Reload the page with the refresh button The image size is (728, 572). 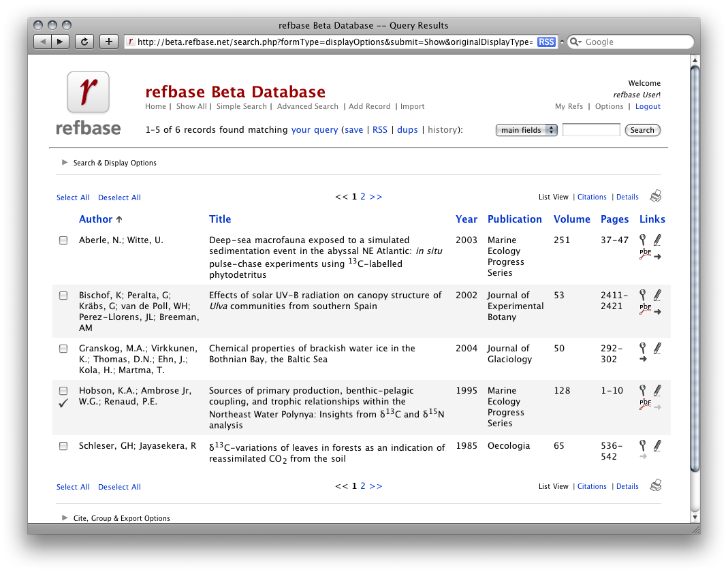click(84, 42)
